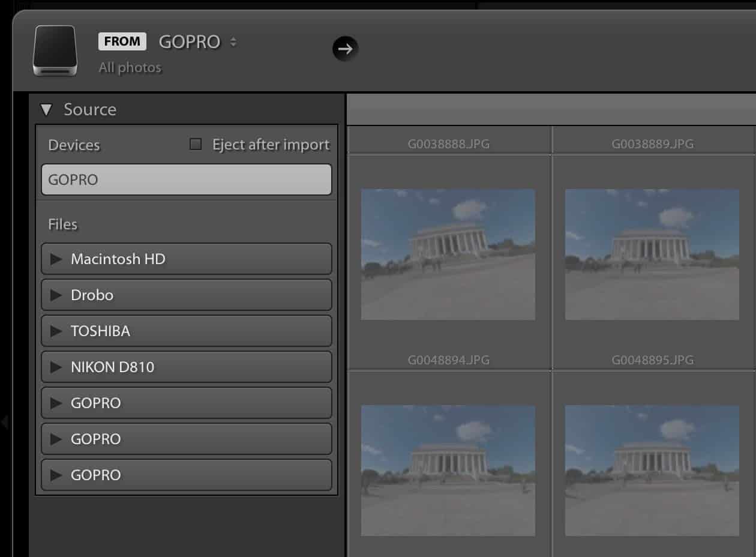This screenshot has height=557, width=756.
Task: Select thumbnail G0048895.JPG
Action: click(x=652, y=471)
